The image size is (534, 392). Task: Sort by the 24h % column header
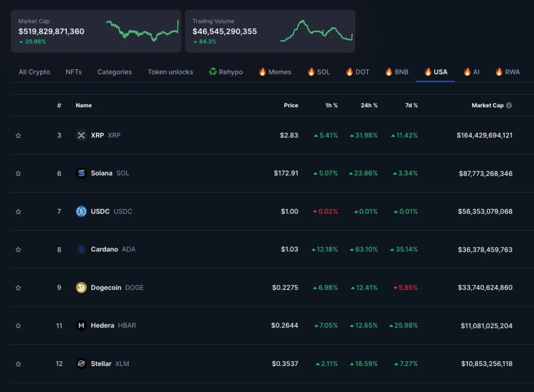tap(369, 105)
